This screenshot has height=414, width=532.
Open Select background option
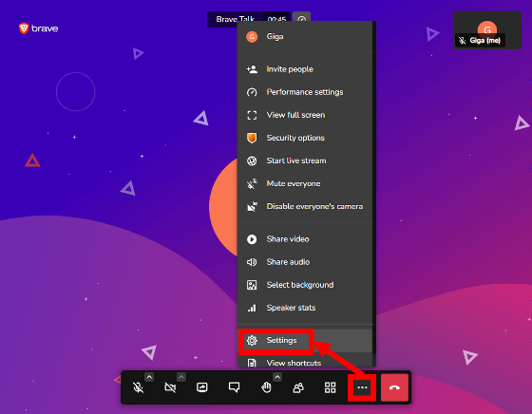click(305, 285)
